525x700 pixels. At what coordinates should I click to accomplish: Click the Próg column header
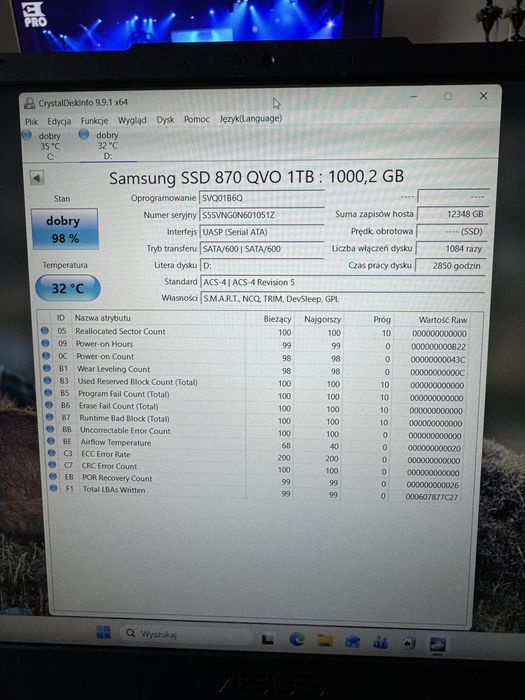click(382, 320)
